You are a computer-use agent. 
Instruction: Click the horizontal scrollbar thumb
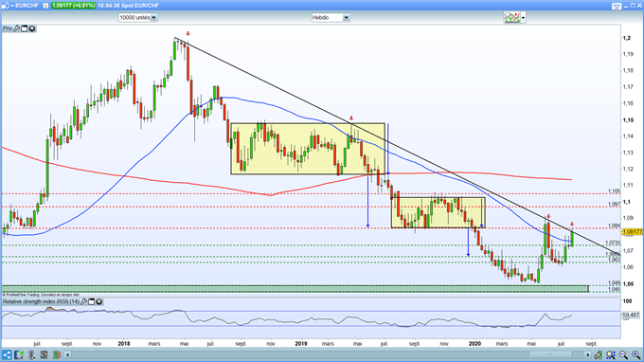(550, 354)
